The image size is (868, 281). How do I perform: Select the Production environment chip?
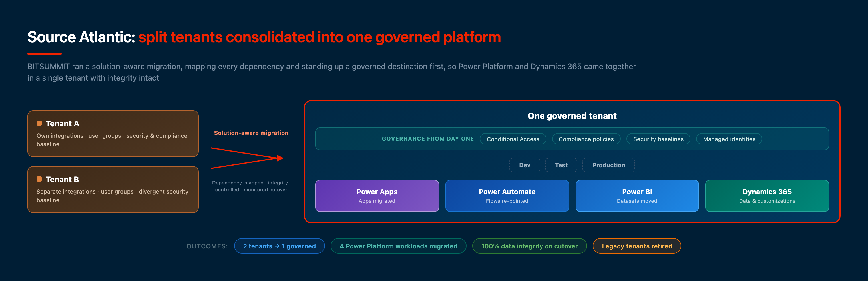point(608,165)
